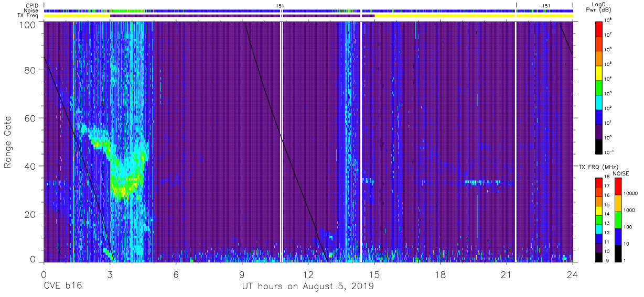Click the 12 tick label on UT hours axis
Image resolution: width=644 pixels, height=297 pixels.
pyautogui.click(x=308, y=274)
